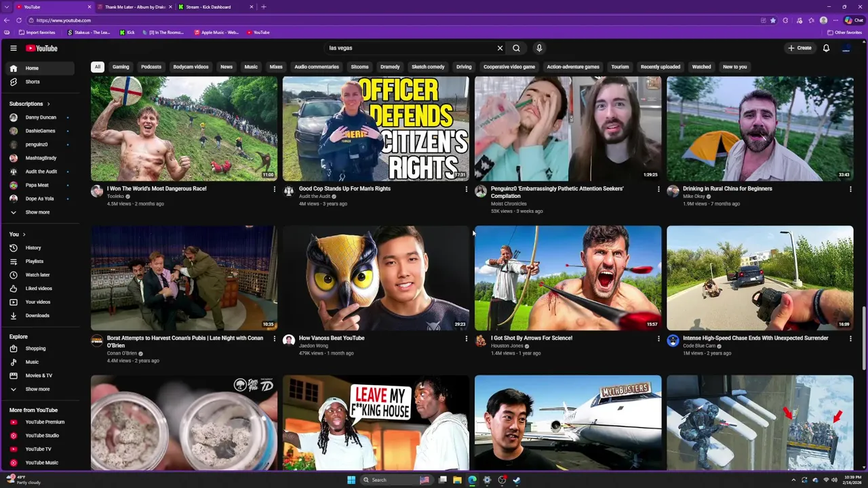Select the Sketch comedy filter chip
868x488 pixels.
pyautogui.click(x=428, y=67)
